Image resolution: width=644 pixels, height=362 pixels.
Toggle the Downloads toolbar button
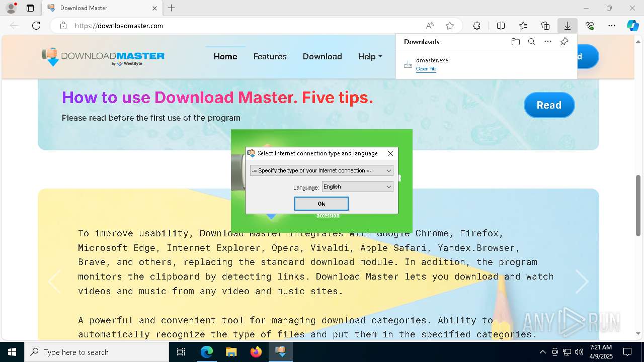(568, 26)
